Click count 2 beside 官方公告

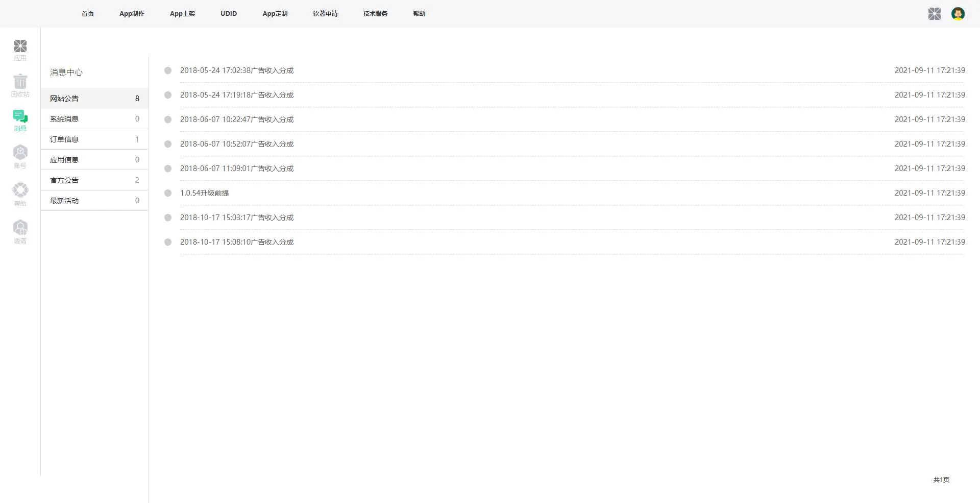coord(137,180)
